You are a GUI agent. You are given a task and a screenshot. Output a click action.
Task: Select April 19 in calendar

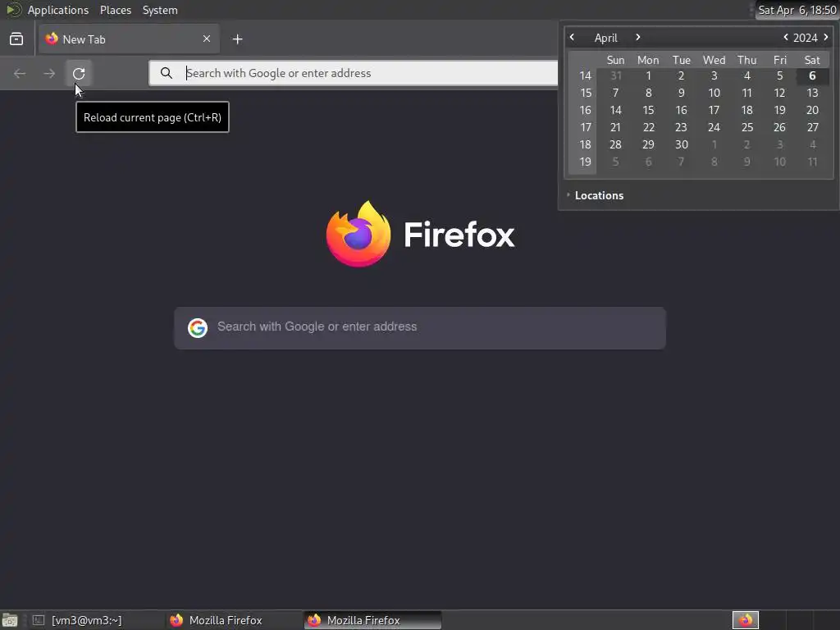[x=779, y=110]
